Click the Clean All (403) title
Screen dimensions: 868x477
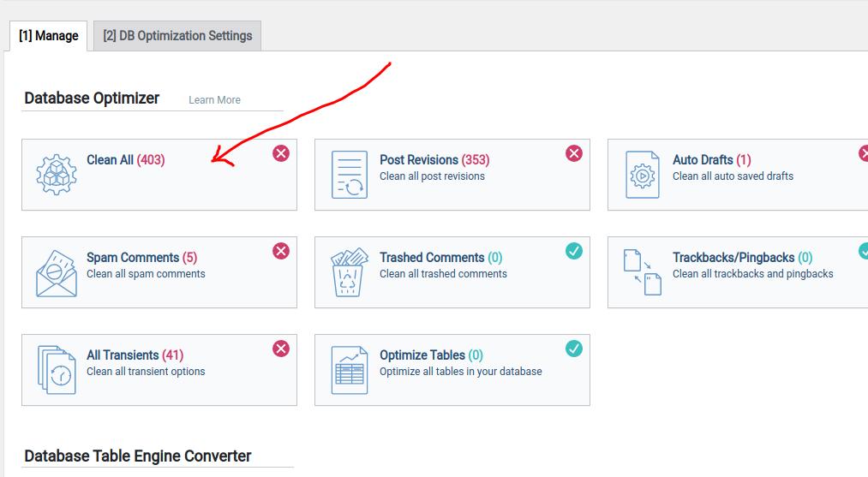126,160
